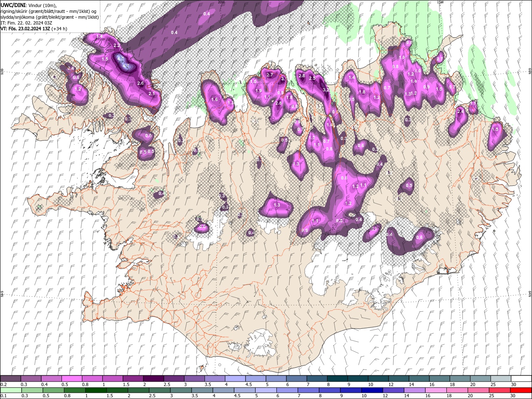Pick the upper-row swatch between 1 and 1.5
532x399 pixels.
(x=112, y=379)
